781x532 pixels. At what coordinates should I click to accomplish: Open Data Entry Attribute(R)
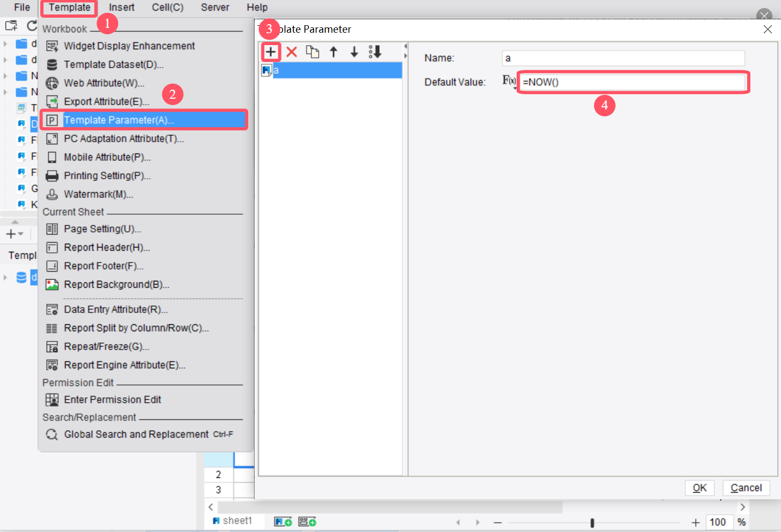115,310
